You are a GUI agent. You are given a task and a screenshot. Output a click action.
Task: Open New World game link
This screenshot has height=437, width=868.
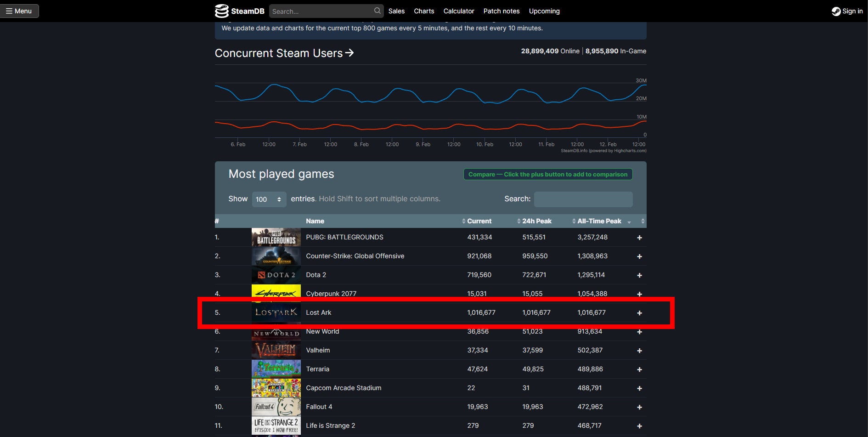point(322,331)
